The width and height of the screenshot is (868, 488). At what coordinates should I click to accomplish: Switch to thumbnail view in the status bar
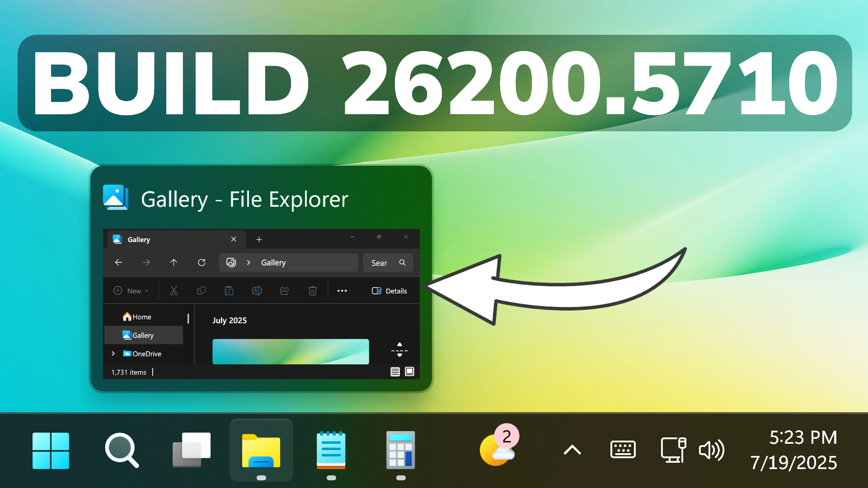click(x=409, y=372)
